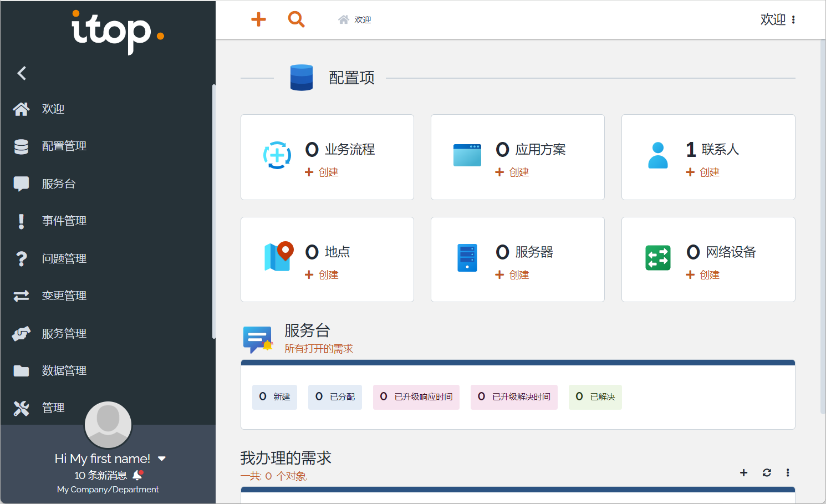
Task: Go to 变更管理 in sidebar
Action: 64,296
